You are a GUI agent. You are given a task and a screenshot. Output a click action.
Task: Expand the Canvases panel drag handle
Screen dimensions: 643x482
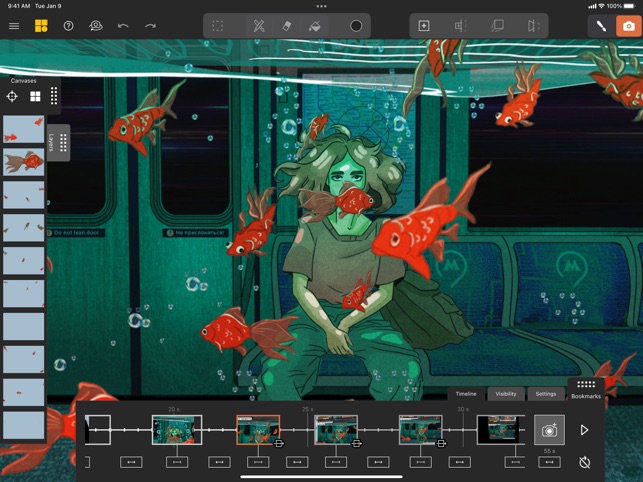[54, 97]
